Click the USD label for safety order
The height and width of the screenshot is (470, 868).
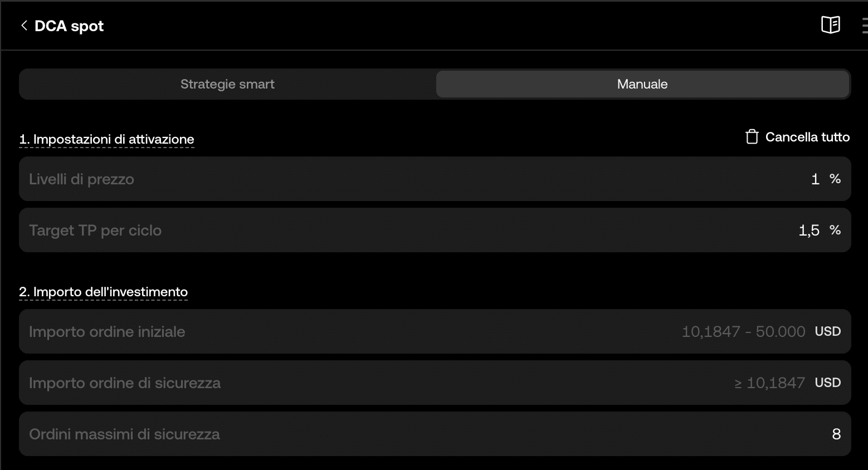pos(828,383)
